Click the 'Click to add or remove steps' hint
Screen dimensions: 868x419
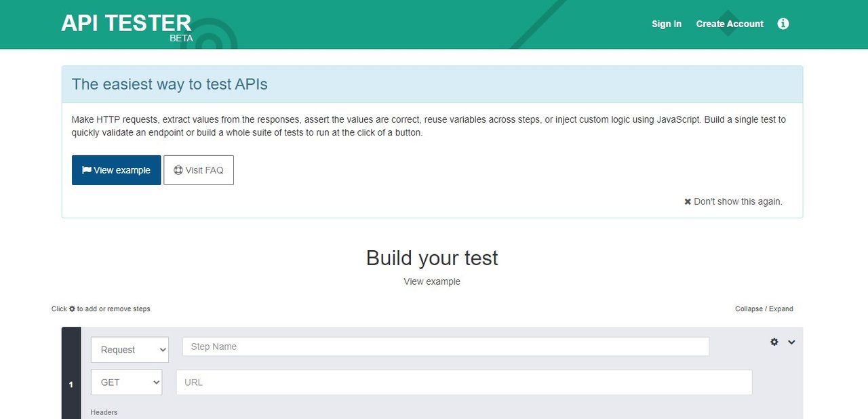point(101,308)
